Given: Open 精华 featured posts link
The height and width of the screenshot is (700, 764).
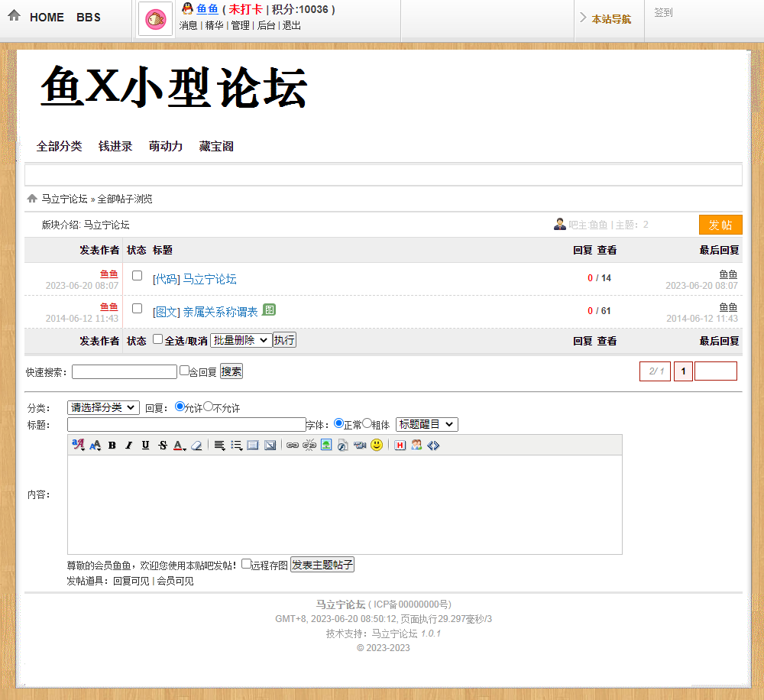Looking at the screenshot, I should pyautogui.click(x=214, y=25).
